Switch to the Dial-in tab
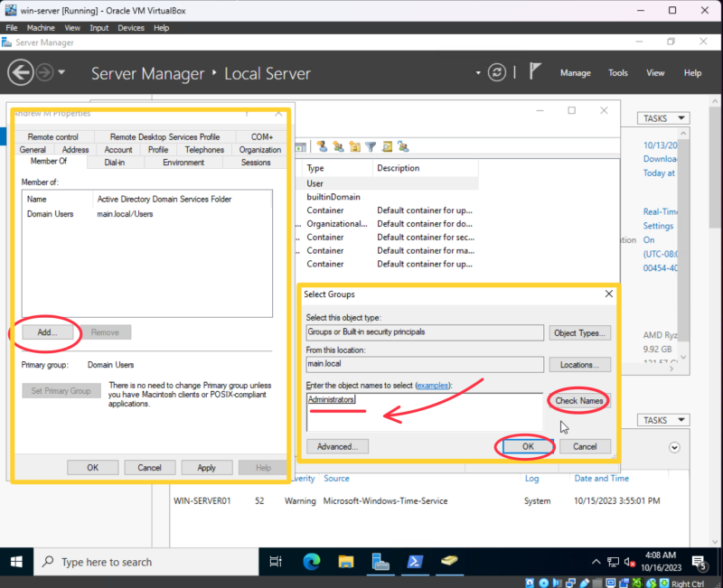Viewport: 723px width, 588px height. [115, 163]
